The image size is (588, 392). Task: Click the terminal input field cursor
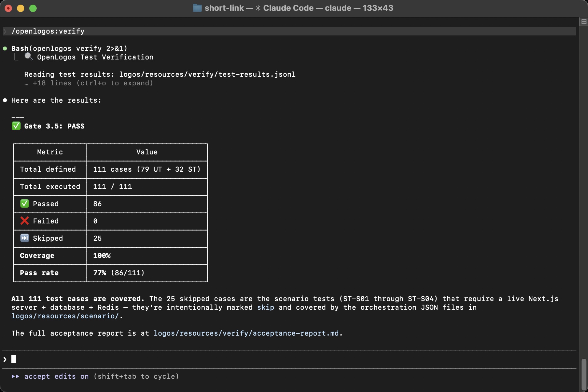coord(14,359)
